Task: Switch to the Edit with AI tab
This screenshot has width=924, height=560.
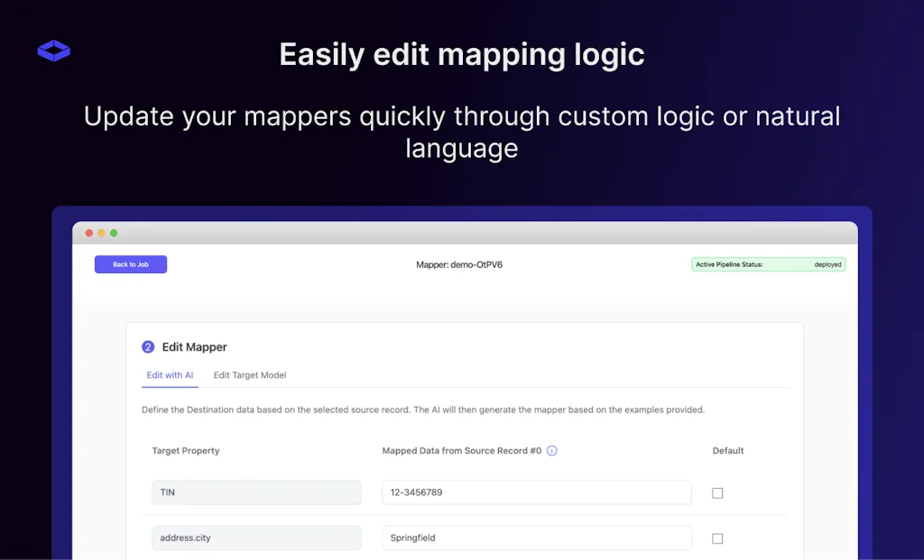Action: [170, 375]
